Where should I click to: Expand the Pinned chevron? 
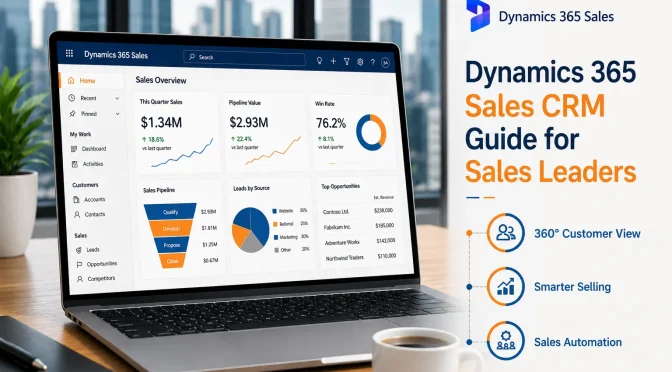[117, 114]
